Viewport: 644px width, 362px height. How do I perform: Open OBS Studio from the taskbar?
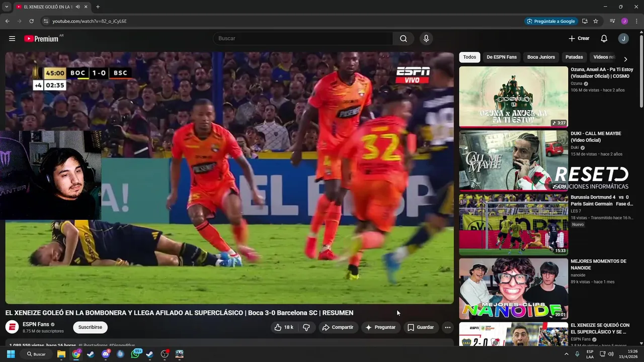(165, 354)
